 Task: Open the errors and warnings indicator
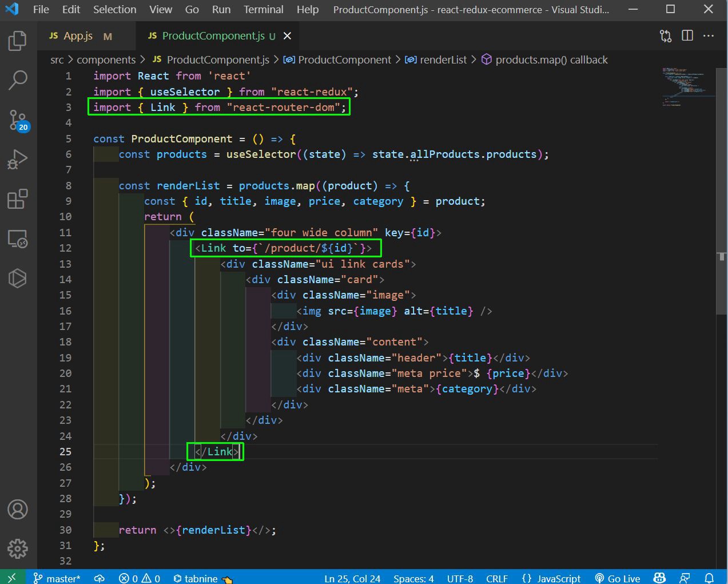139,578
